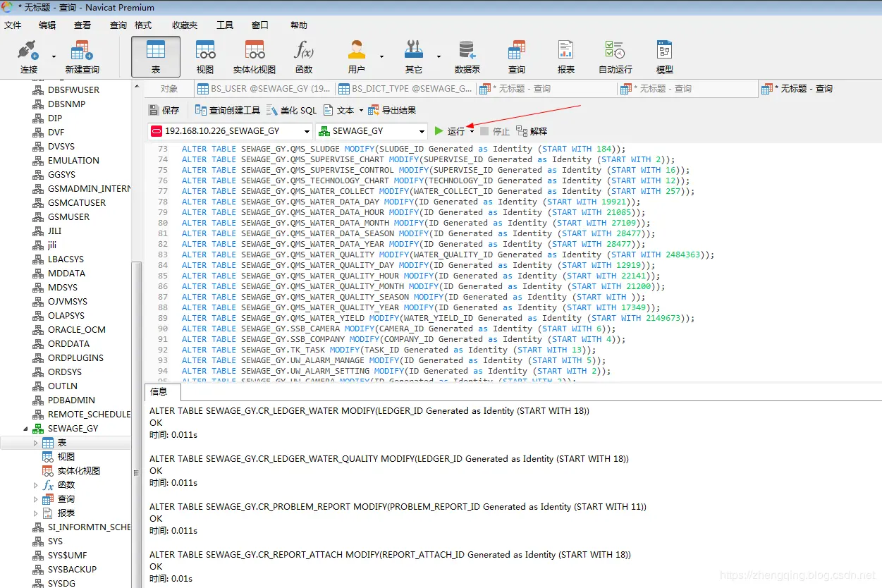Open the Others (其它) dropdown arrow
This screenshot has height=588, width=882.
click(x=439, y=56)
